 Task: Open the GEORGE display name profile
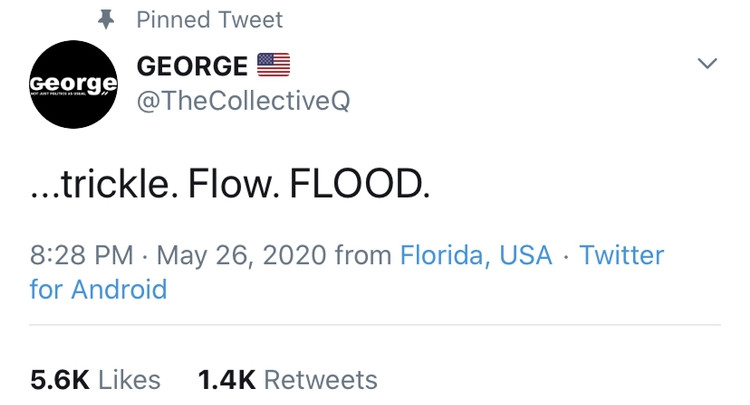click(x=192, y=66)
